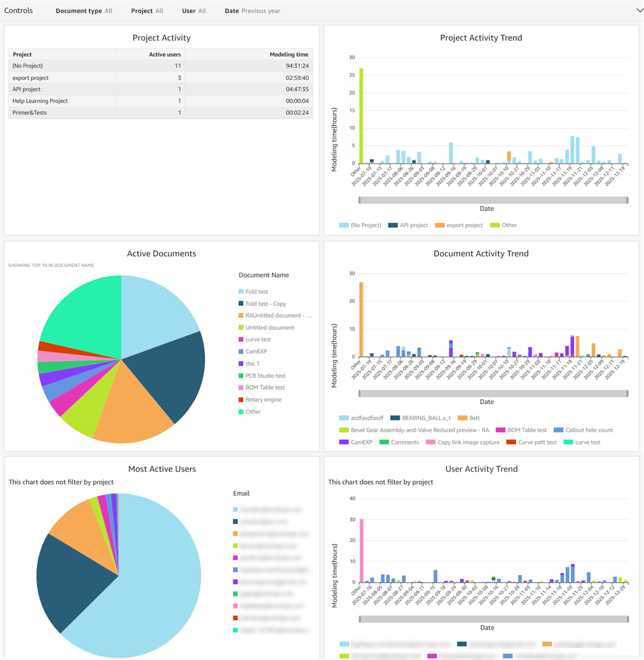
Task: Click modeling time value 04:47:35
Action: 297,89
